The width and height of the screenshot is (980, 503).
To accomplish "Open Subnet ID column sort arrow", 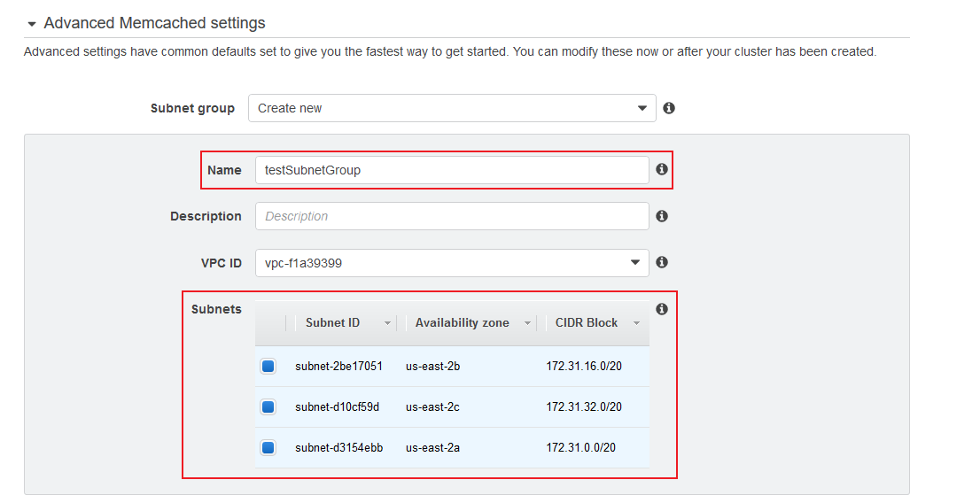I will [x=387, y=323].
